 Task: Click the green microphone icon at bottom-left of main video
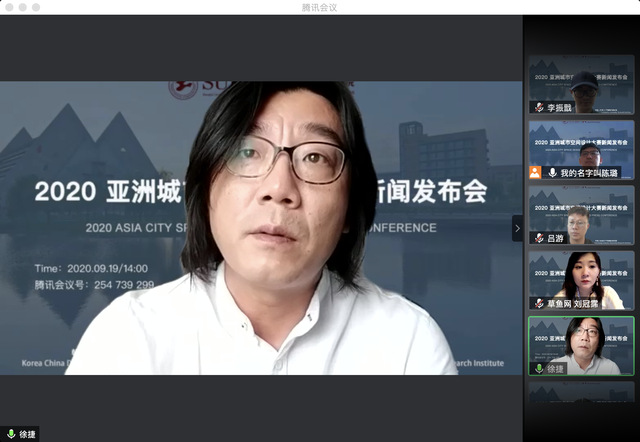tap(11, 434)
